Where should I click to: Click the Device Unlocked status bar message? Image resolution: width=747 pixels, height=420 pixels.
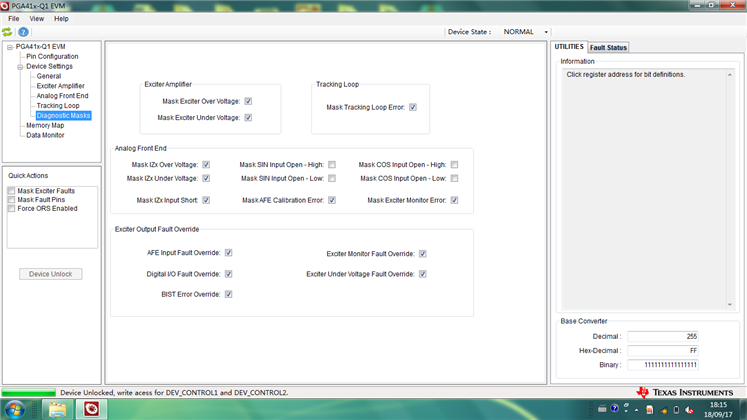point(174,393)
